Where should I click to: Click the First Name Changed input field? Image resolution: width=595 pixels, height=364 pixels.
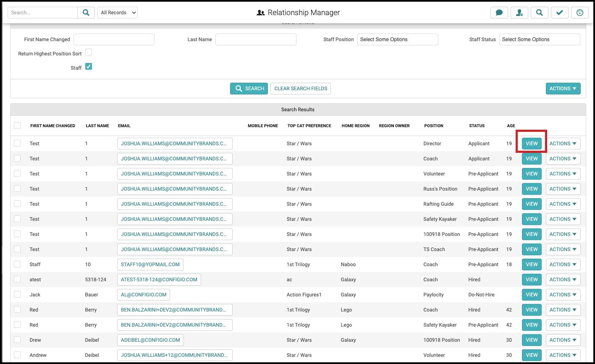coord(114,39)
